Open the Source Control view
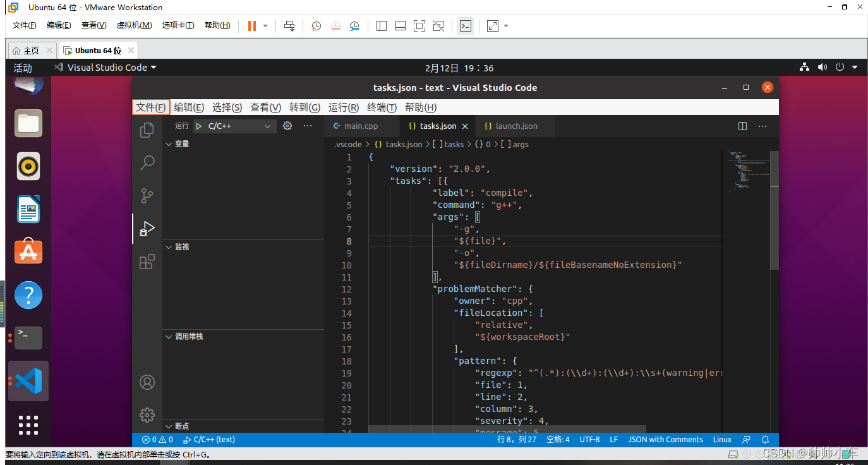Screen dimensions: 868x465 tap(147, 196)
